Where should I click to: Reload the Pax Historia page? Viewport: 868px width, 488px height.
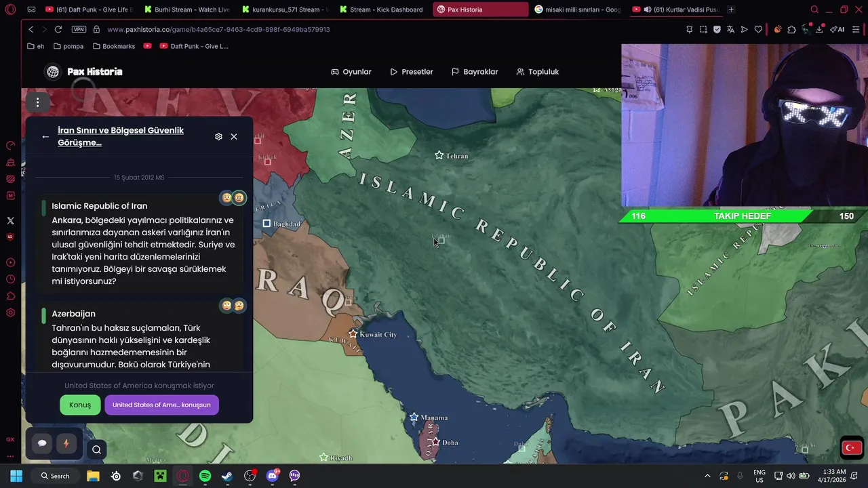click(58, 29)
